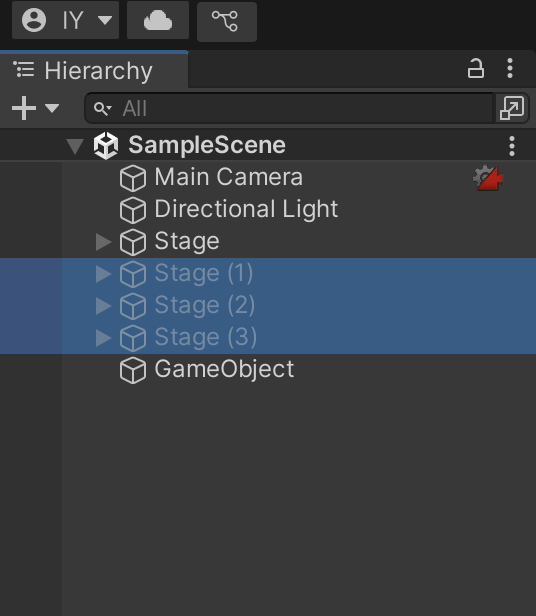The height and width of the screenshot is (616, 536).
Task: Select the Directional Light object
Action: point(268,210)
